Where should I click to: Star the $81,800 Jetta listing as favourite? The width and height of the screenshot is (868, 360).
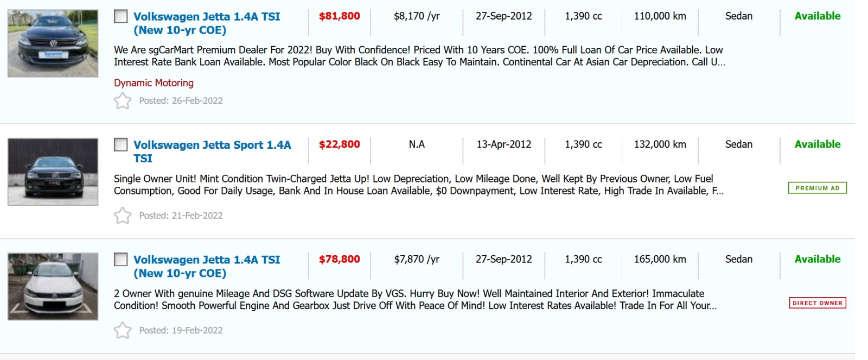click(123, 101)
